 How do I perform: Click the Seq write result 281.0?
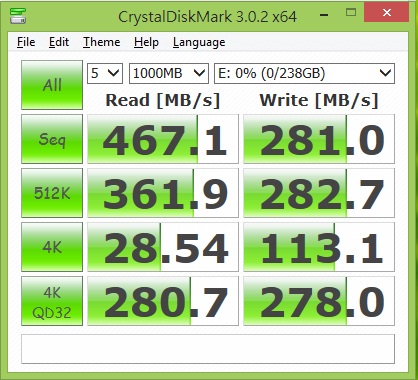tap(319, 139)
